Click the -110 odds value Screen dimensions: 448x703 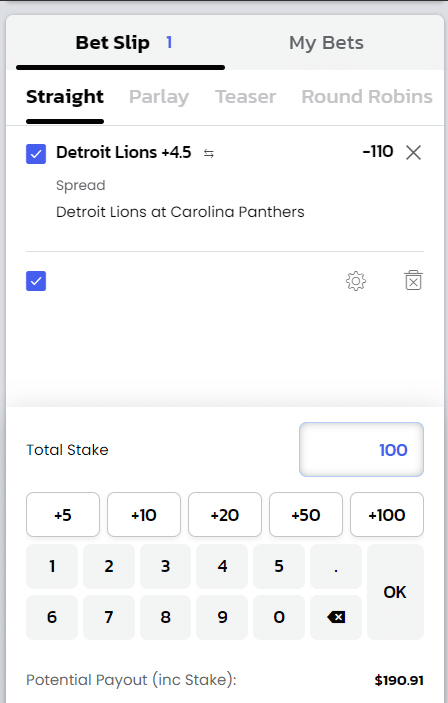(378, 152)
